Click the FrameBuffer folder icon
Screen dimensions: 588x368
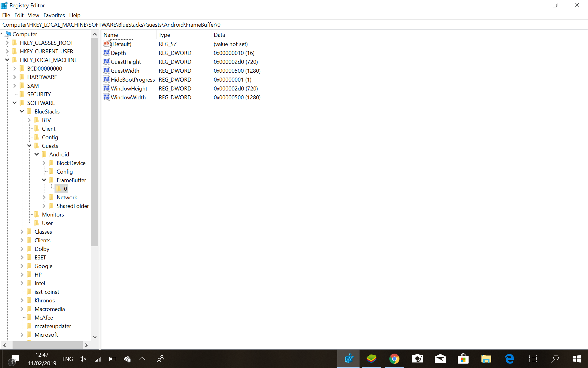coord(51,180)
